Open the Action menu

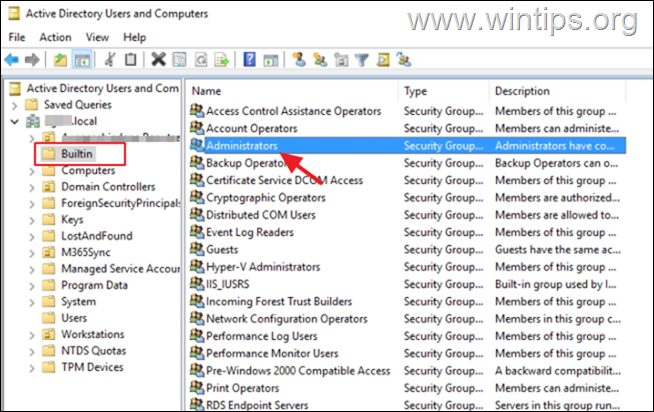[x=55, y=37]
